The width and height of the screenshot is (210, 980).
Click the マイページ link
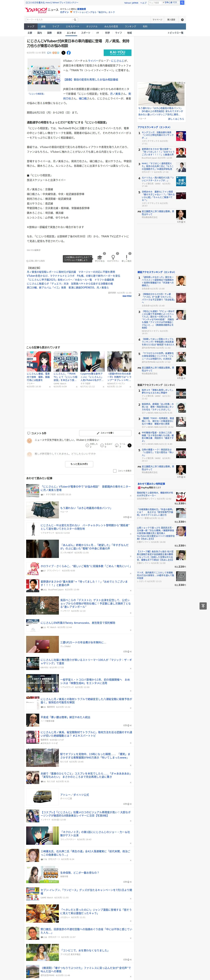click(x=157, y=19)
